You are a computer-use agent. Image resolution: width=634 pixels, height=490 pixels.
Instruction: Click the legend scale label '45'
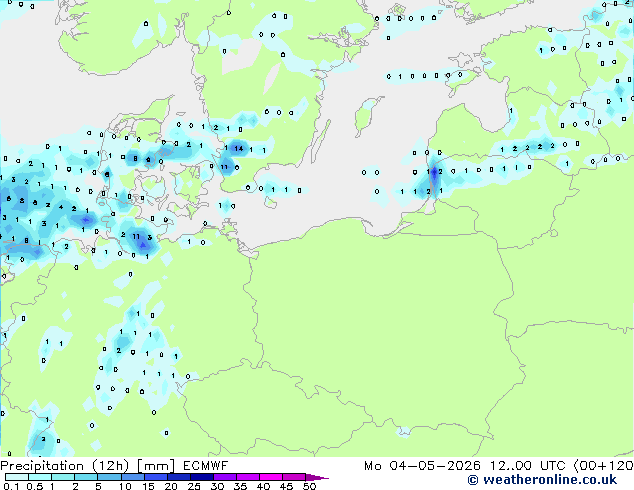(286, 486)
